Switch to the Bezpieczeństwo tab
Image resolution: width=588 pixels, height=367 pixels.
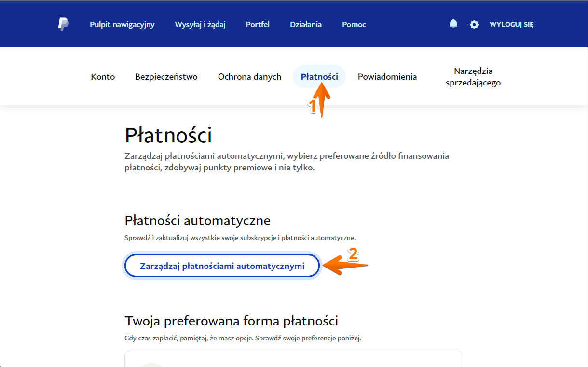(x=166, y=76)
